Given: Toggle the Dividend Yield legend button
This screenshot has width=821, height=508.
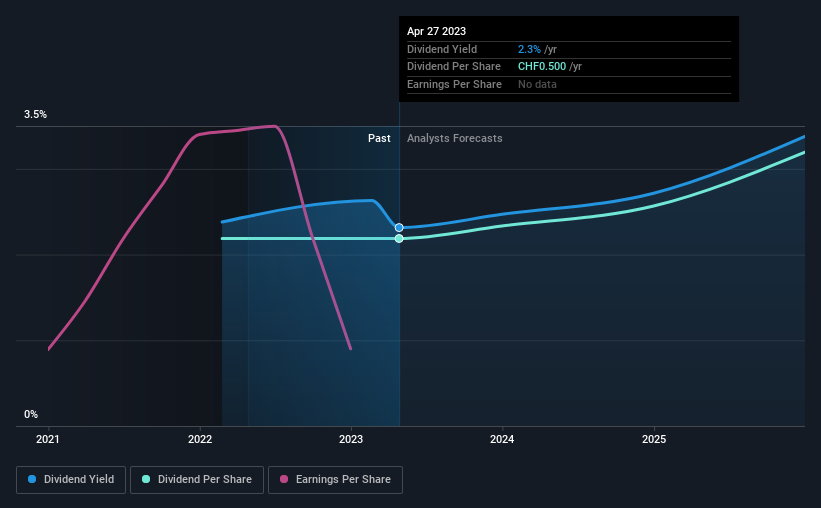Looking at the screenshot, I should coord(71,480).
